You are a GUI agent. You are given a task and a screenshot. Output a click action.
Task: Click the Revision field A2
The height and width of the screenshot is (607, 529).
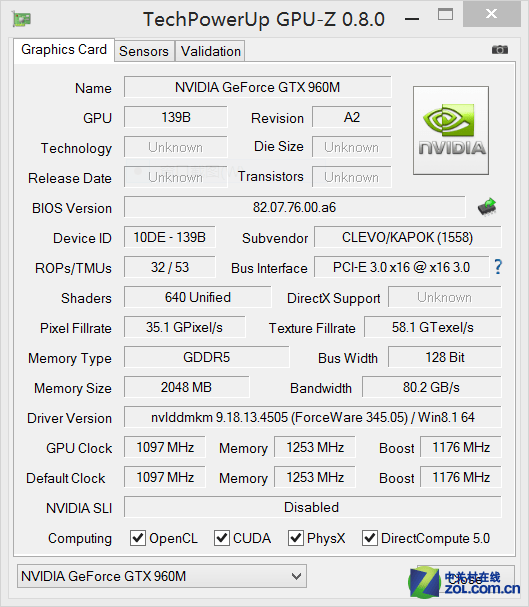(x=352, y=117)
